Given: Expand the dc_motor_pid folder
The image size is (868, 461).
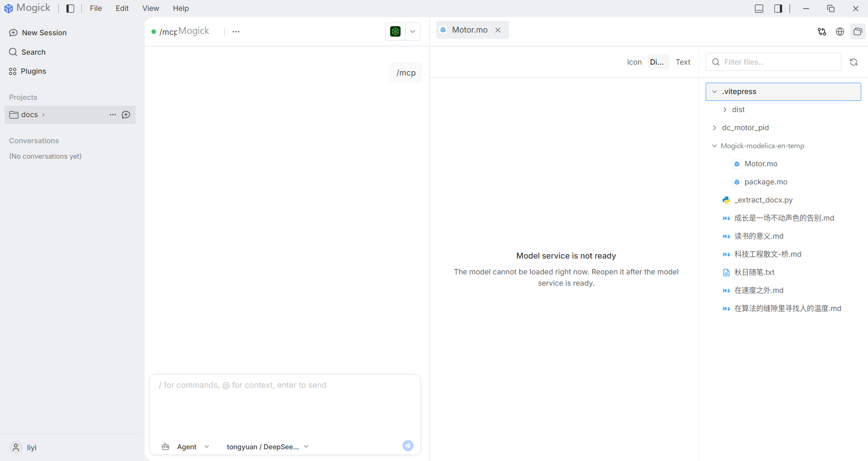Looking at the screenshot, I should [783, 128].
